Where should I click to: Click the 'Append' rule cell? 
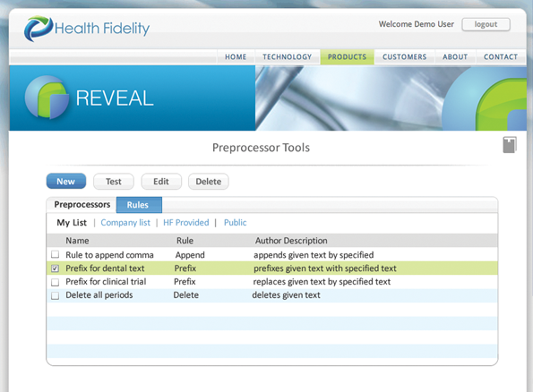pos(190,255)
